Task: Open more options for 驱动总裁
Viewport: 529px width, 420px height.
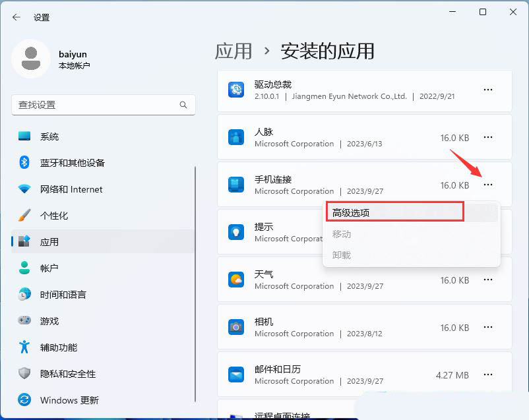Action: 487,90
